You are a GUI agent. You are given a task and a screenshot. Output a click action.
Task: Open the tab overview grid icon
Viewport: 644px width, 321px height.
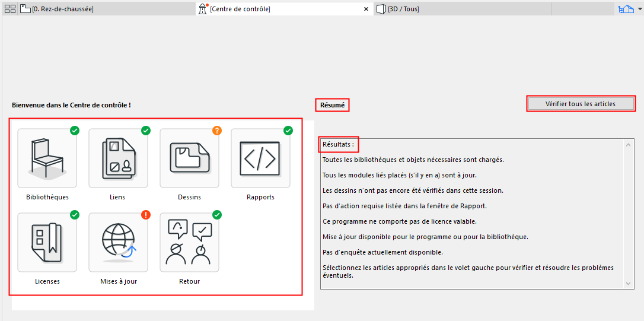10,9
